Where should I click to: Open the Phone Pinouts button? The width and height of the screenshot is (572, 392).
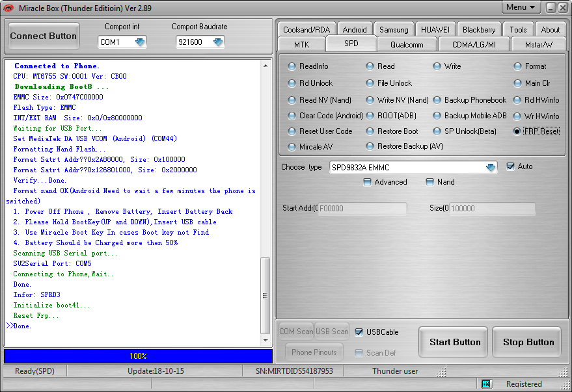(314, 352)
